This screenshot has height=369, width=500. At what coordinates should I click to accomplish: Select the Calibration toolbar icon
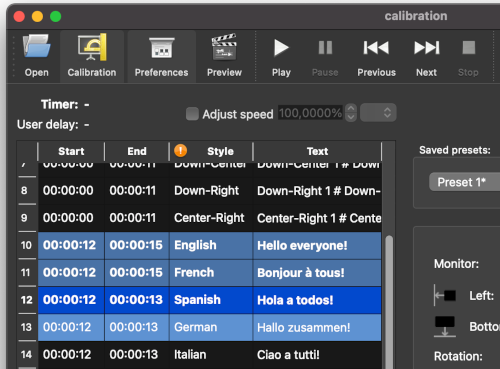(92, 55)
